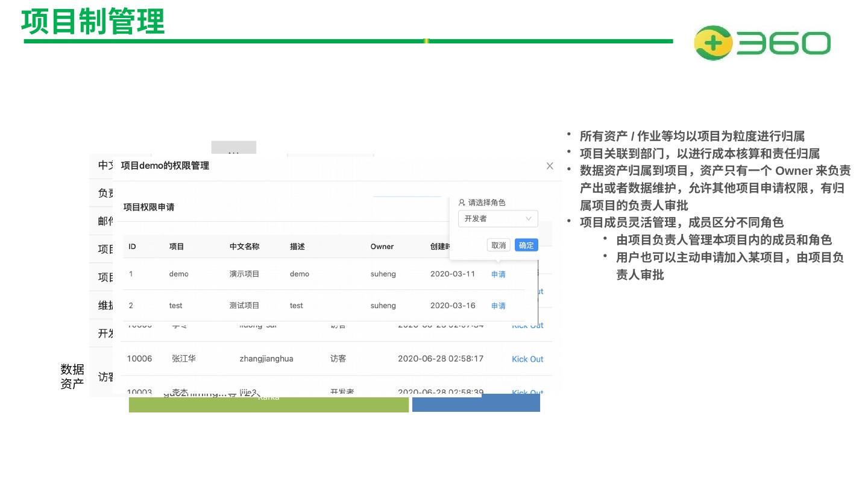Click the blue bar at the bottom
868x489 pixels.
pos(476,403)
